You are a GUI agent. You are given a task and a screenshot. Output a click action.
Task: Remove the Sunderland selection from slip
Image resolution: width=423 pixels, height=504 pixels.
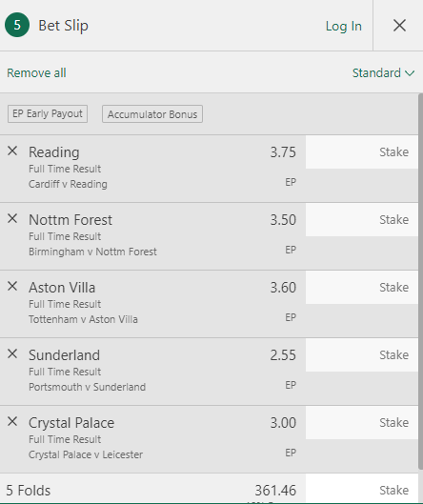coord(12,353)
